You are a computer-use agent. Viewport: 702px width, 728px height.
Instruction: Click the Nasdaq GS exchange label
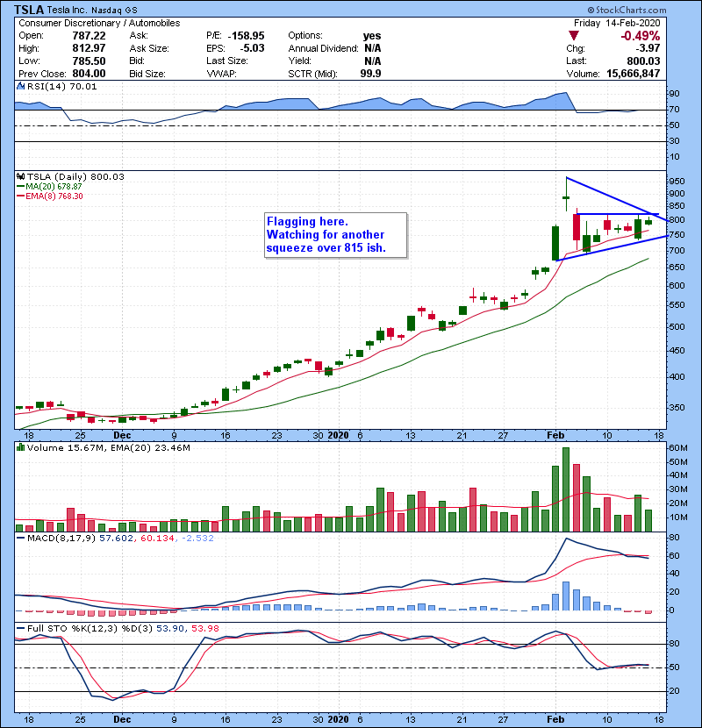click(114, 11)
